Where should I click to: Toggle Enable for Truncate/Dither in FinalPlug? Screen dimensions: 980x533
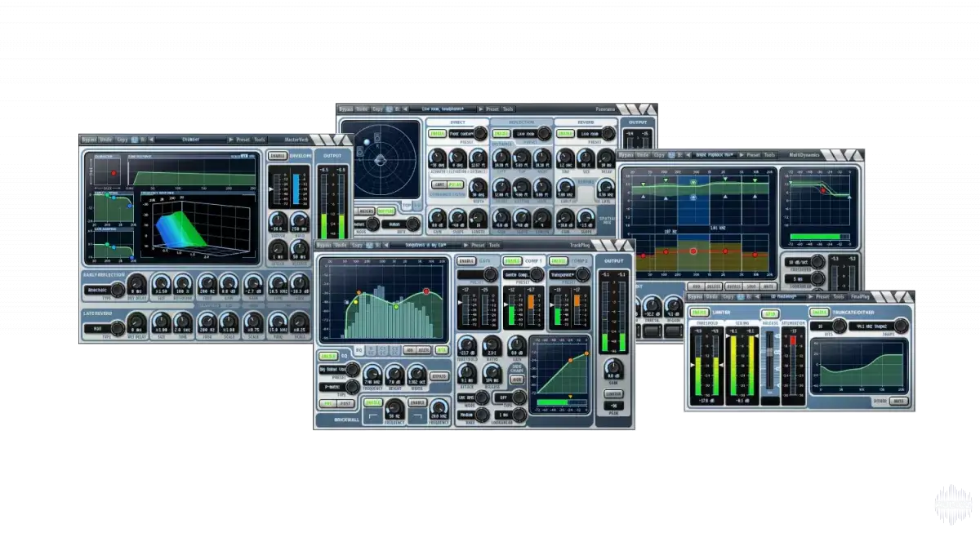pyautogui.click(x=819, y=313)
